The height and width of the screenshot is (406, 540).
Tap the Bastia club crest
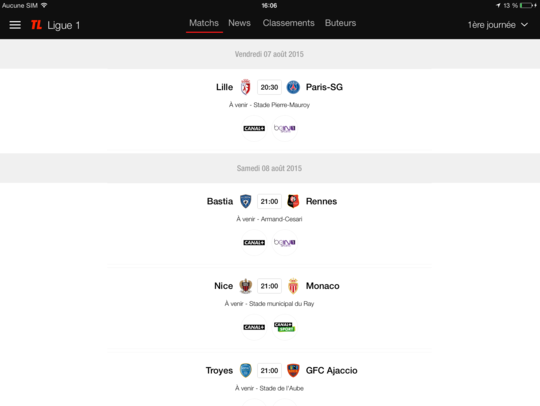pyautogui.click(x=245, y=201)
